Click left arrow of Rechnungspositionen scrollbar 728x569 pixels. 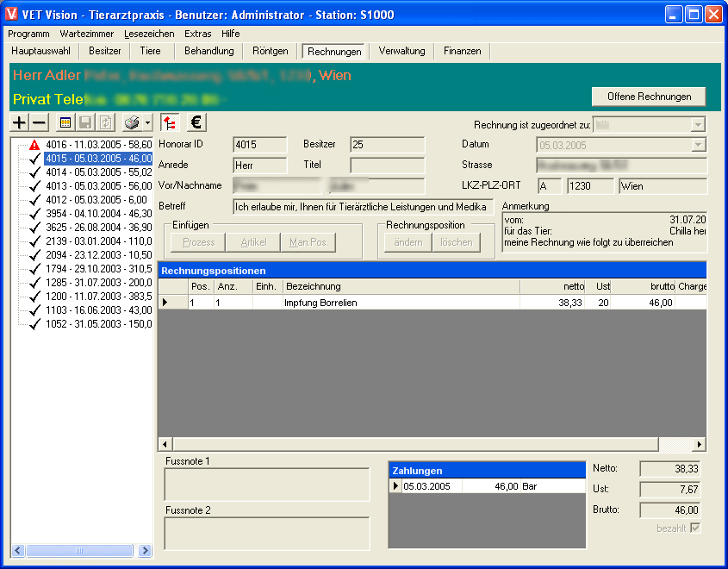pos(165,445)
